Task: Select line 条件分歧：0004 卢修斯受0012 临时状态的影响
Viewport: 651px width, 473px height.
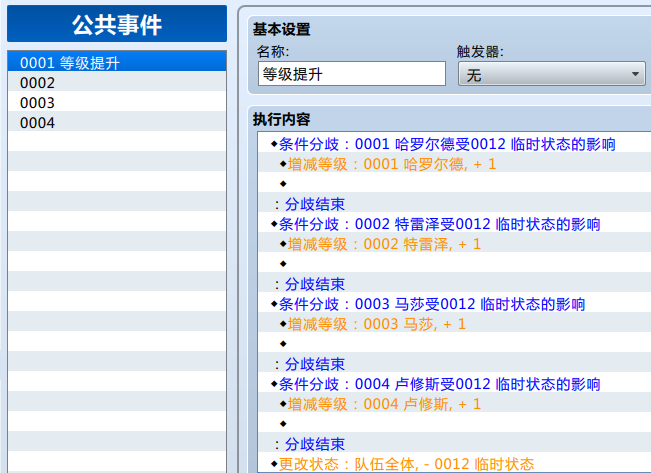Action: [x=454, y=384]
